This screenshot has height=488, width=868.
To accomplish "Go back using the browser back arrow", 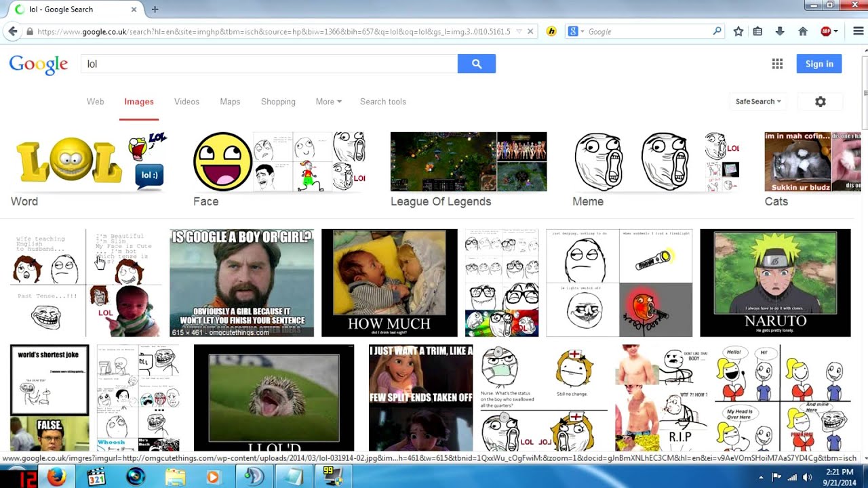I will coord(12,31).
